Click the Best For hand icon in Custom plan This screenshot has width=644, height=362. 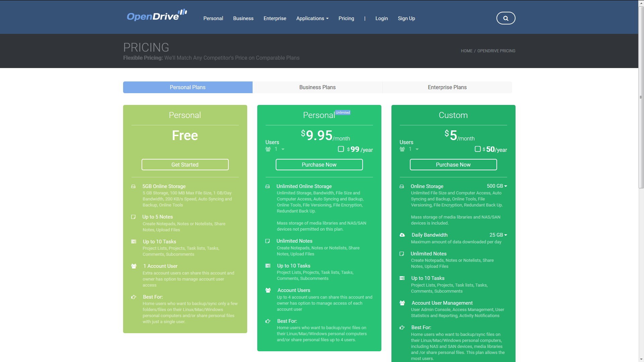[x=402, y=327]
